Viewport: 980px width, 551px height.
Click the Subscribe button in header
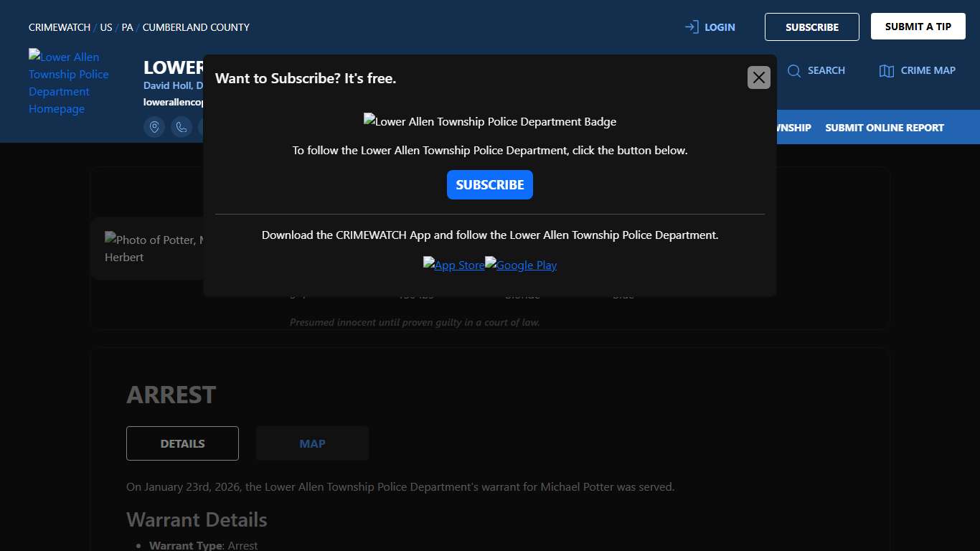coord(811,27)
